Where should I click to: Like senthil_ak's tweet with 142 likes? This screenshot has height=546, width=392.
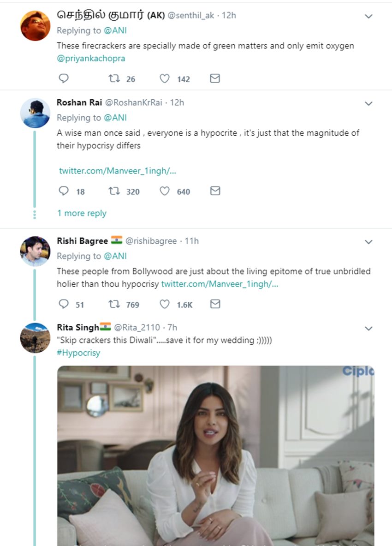click(x=165, y=78)
